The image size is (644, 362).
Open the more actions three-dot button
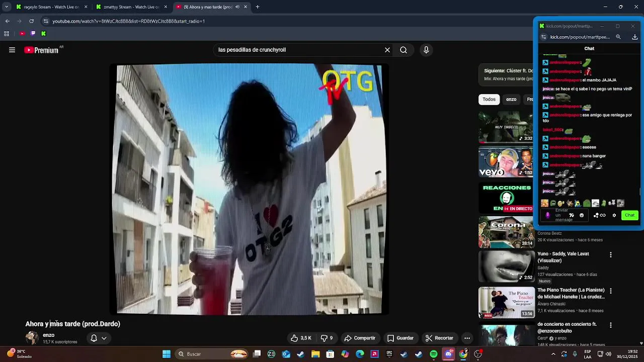tap(467, 338)
